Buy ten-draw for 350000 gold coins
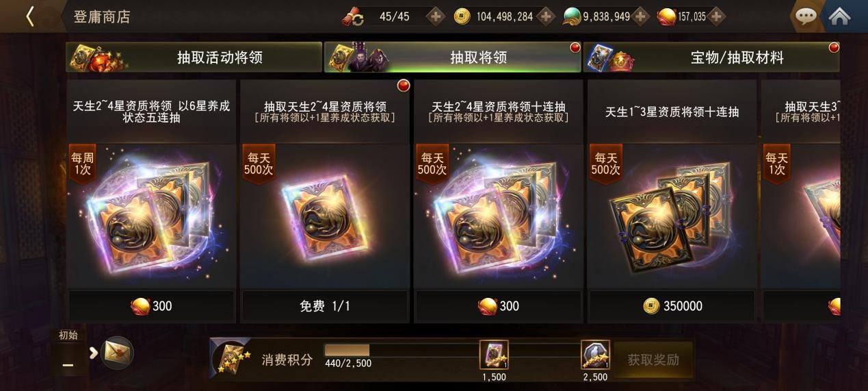The image size is (868, 391). click(672, 306)
